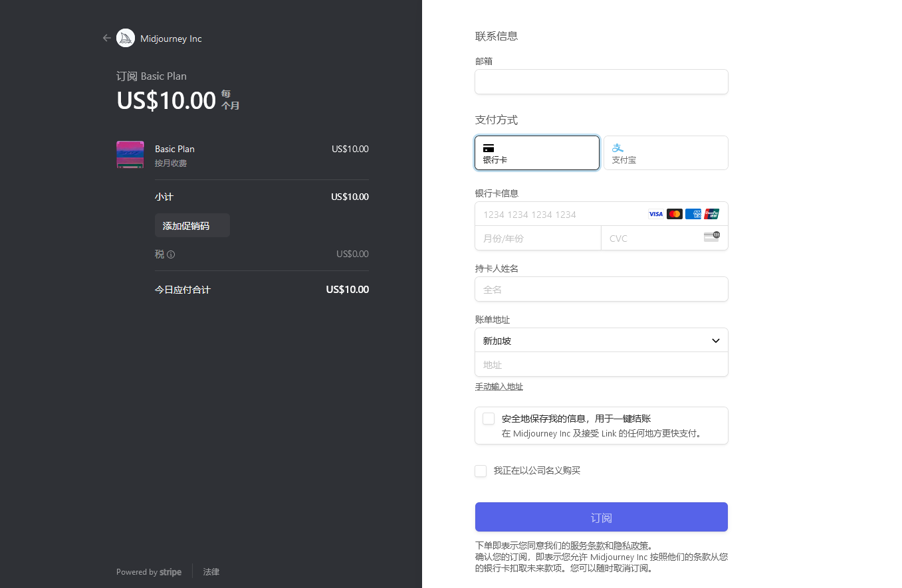Select the 支付宝 payment method tab
The height and width of the screenshot is (588, 902).
point(666,153)
